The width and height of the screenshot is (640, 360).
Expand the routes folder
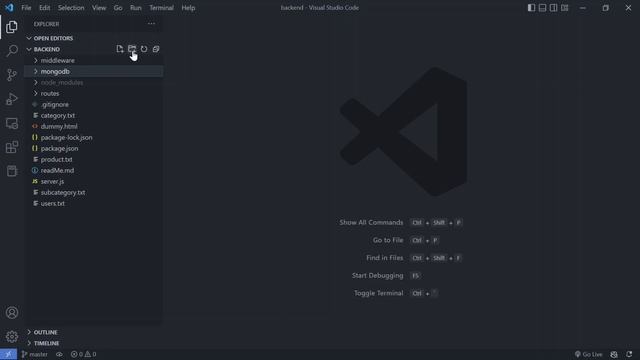tap(94, 93)
